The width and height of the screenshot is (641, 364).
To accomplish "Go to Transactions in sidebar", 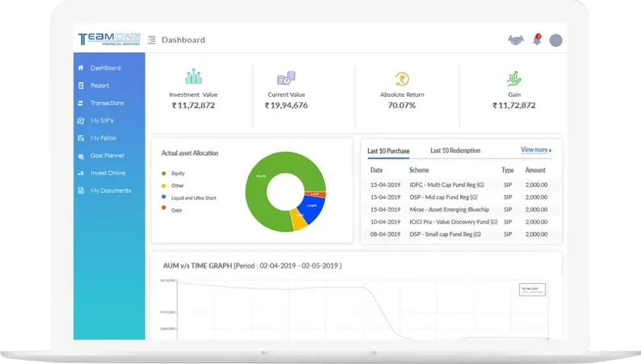I will coord(106,103).
